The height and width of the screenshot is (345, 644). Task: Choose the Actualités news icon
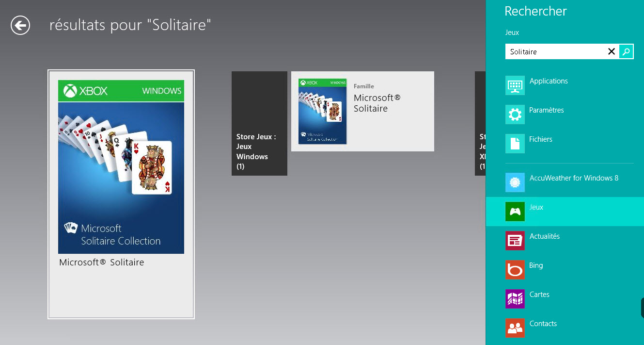click(515, 241)
